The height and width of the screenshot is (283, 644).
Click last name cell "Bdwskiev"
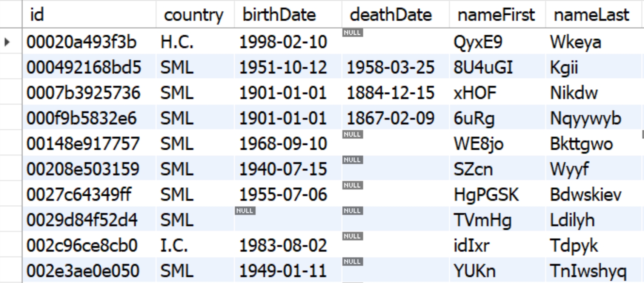pos(585,195)
